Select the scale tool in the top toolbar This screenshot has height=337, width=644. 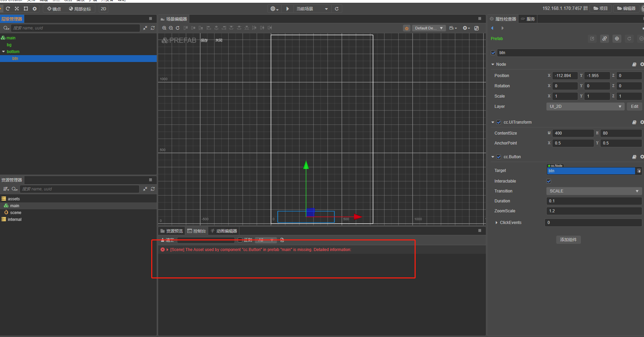click(x=17, y=9)
